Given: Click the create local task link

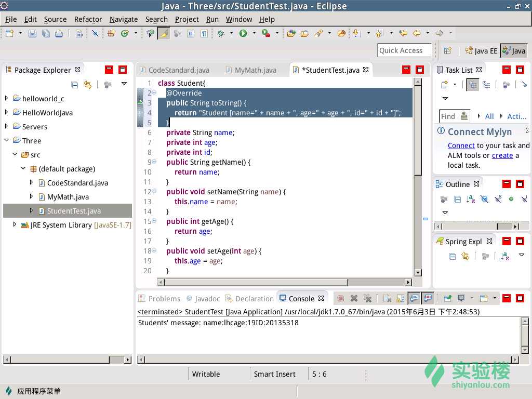Looking at the screenshot, I should tap(502, 155).
